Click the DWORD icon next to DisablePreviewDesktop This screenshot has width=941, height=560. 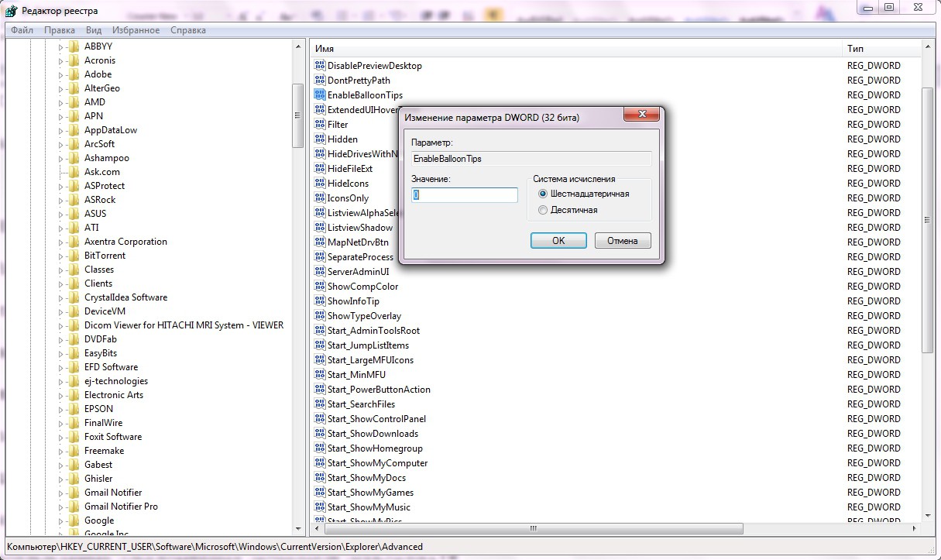coord(320,66)
